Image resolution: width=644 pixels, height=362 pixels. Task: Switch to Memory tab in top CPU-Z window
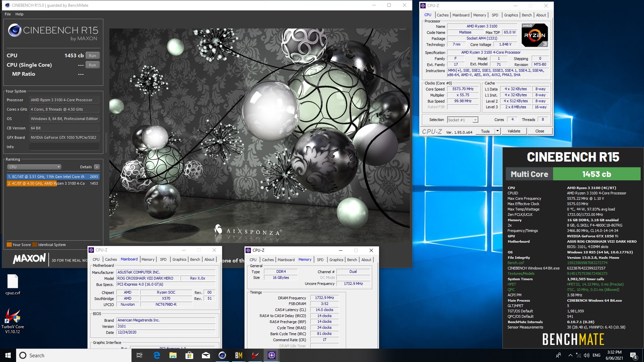[x=479, y=15]
